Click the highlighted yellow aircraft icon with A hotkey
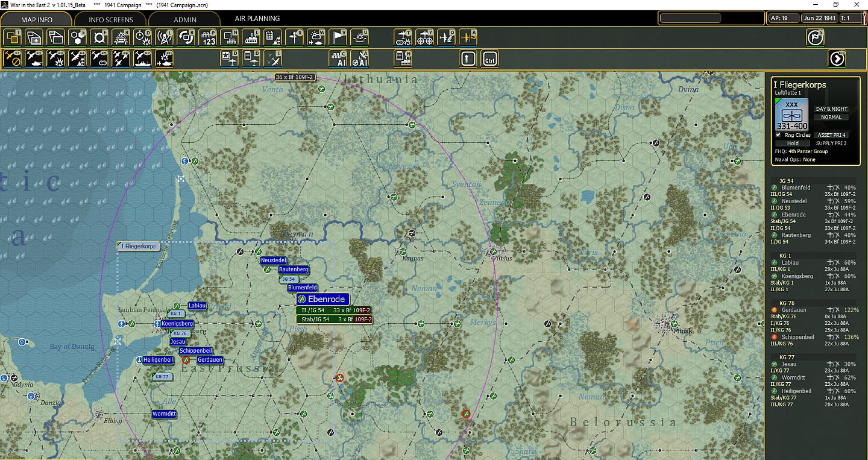 pyautogui.click(x=468, y=37)
